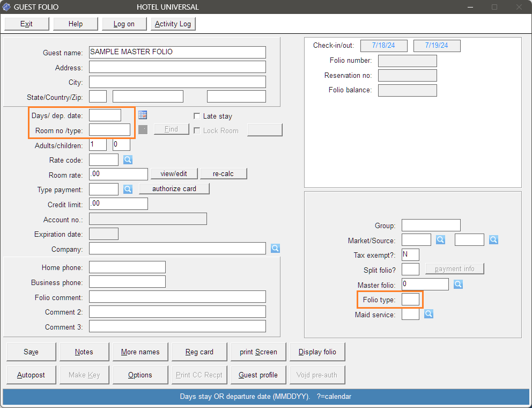Click the Make Key button

(x=84, y=375)
